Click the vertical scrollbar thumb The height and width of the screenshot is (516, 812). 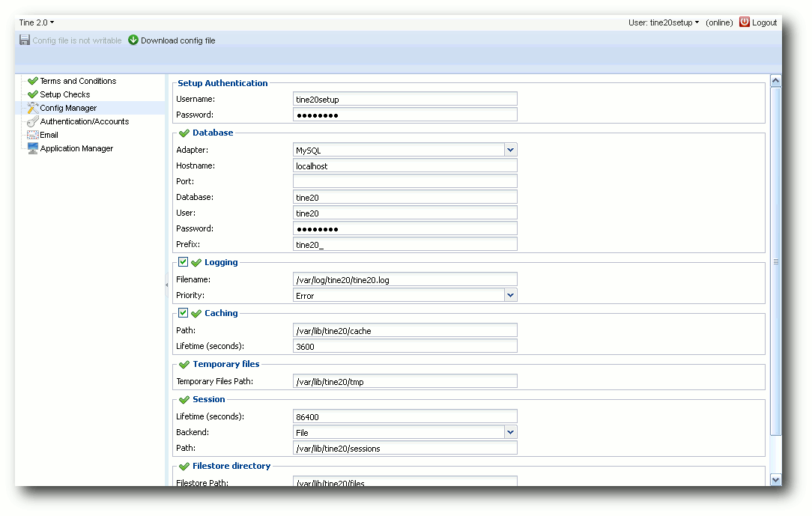[775, 261]
